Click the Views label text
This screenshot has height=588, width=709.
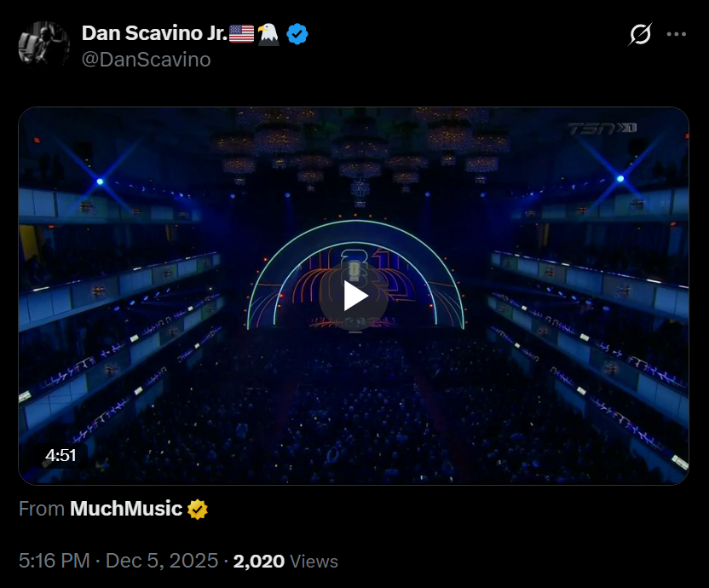314,562
